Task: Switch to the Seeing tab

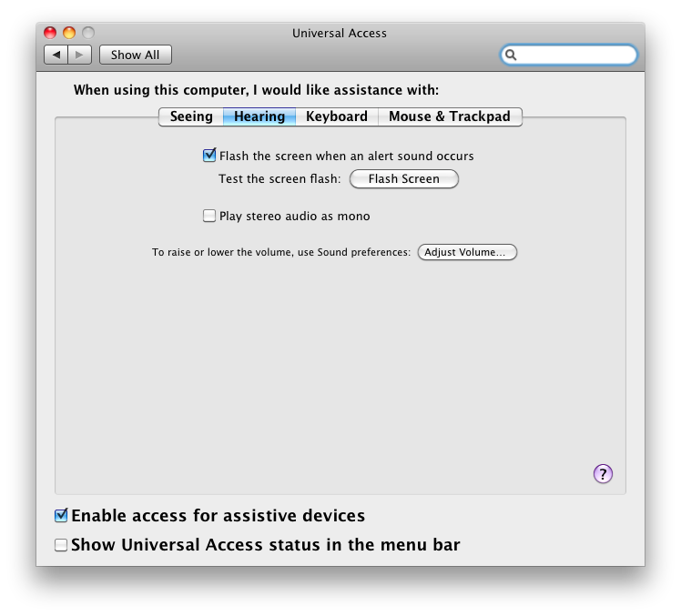Action: [191, 116]
